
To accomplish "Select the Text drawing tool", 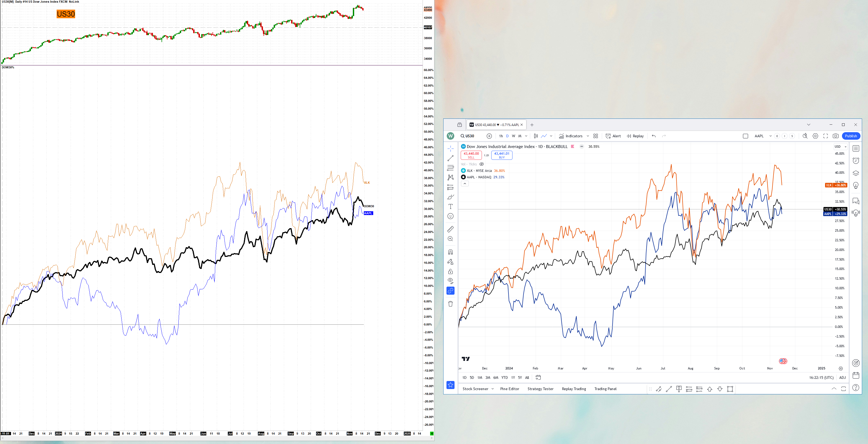I will click(451, 206).
